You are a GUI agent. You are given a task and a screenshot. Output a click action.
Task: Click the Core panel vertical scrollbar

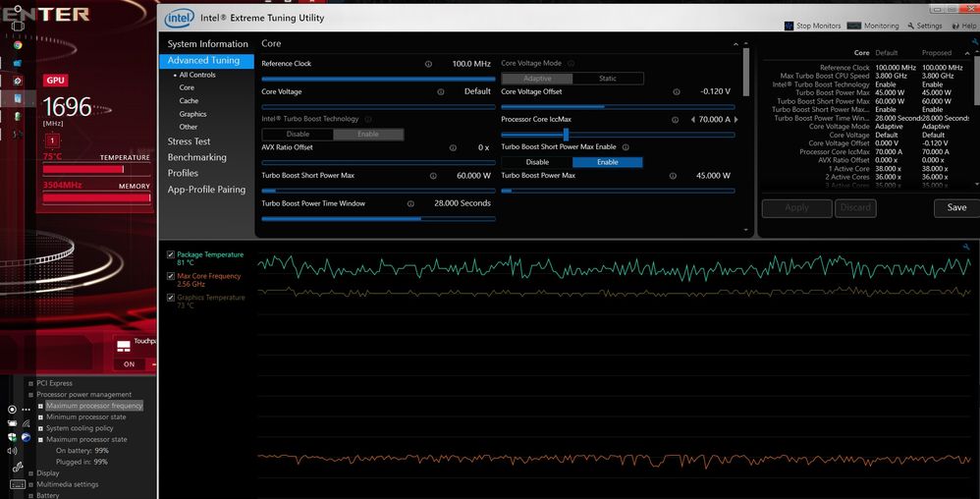[x=745, y=72]
